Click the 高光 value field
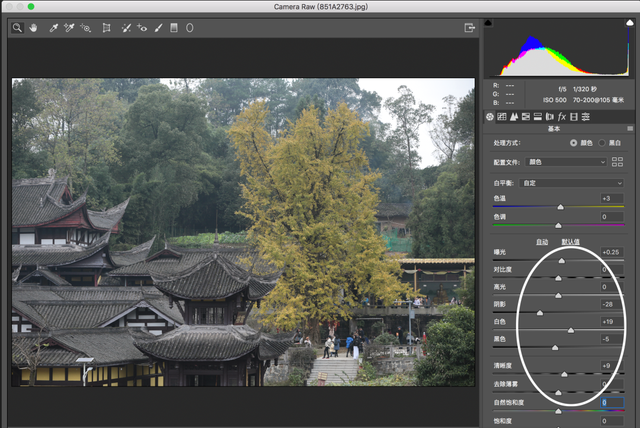Viewport: 640px width, 428px height. [612, 287]
